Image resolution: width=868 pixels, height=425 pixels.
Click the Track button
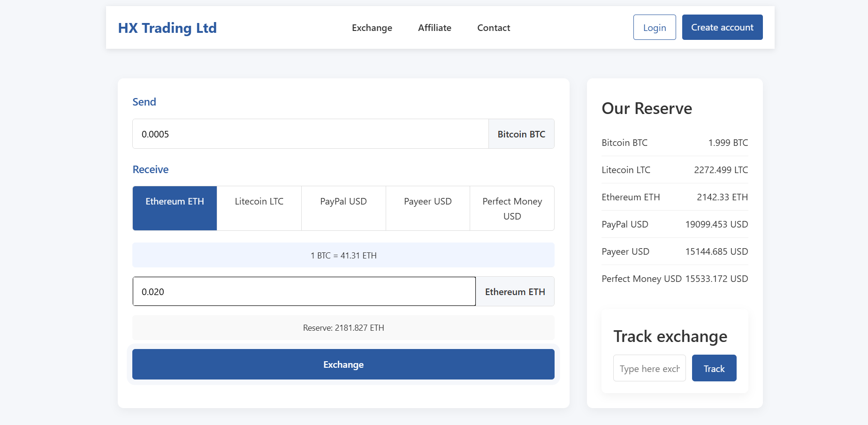pyautogui.click(x=714, y=368)
